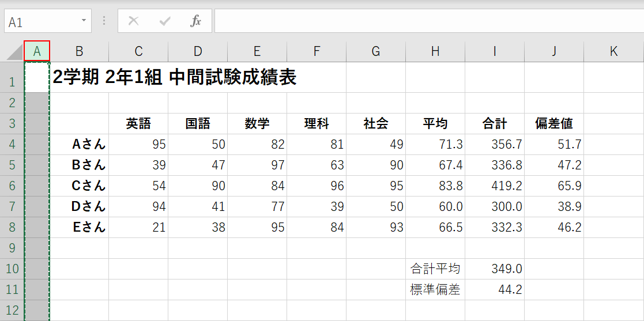
Task: Click Aさん's deviation value 51.7
Action: (554, 145)
